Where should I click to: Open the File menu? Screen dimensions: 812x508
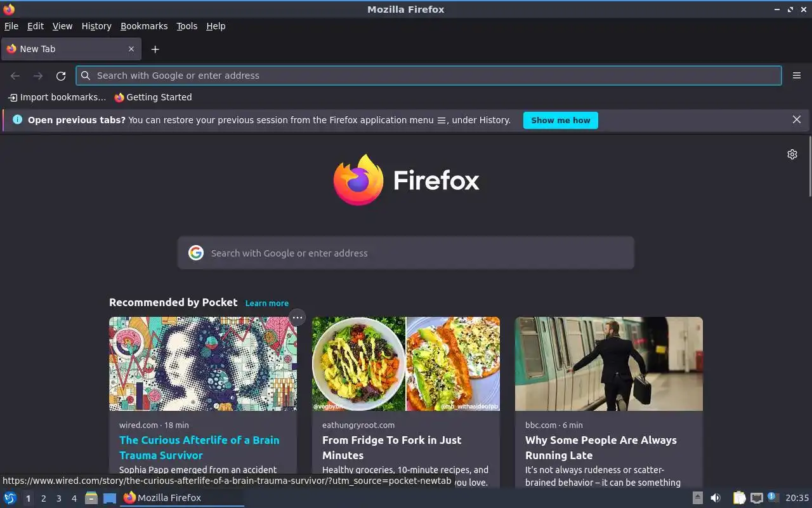click(11, 26)
